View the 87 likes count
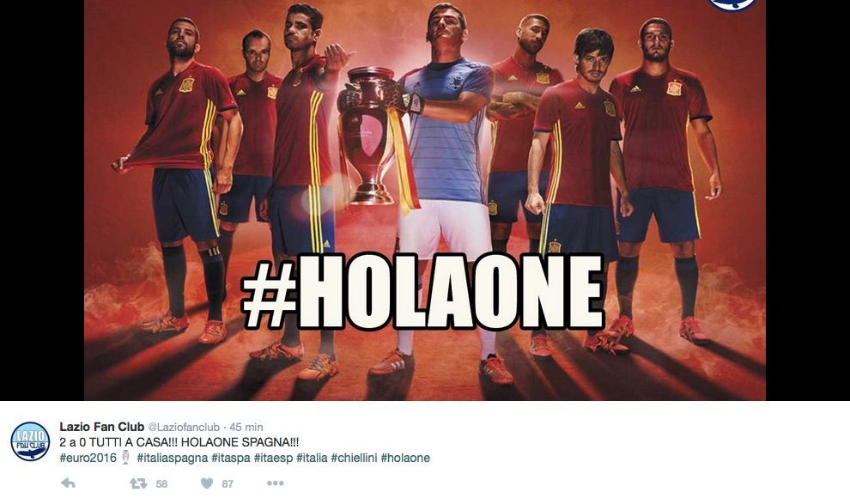This screenshot has width=850, height=504. [x=228, y=484]
